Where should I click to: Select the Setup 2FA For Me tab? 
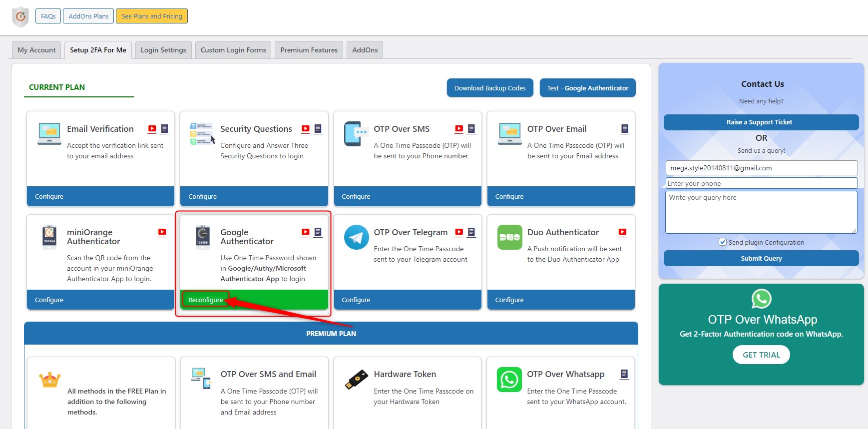point(98,50)
